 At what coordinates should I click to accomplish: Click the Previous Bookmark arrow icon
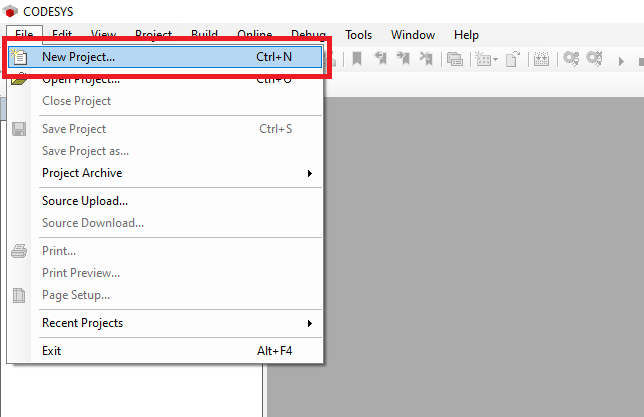[x=380, y=59]
